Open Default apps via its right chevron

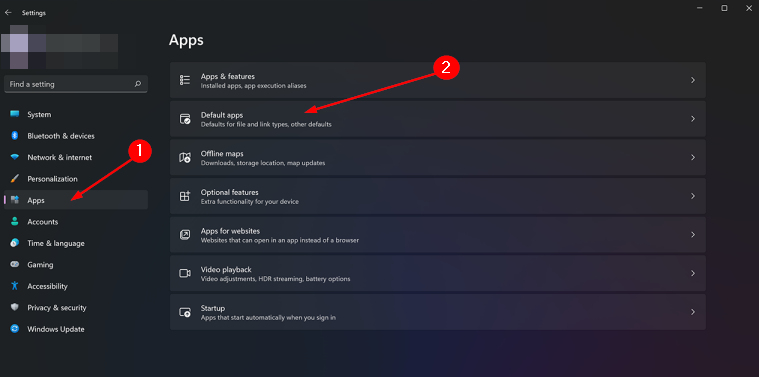[x=693, y=119]
